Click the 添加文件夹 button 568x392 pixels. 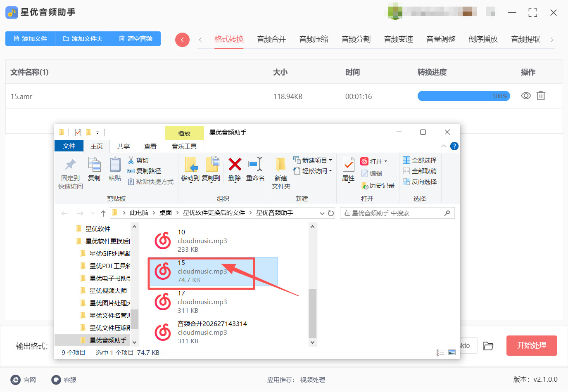click(x=83, y=39)
